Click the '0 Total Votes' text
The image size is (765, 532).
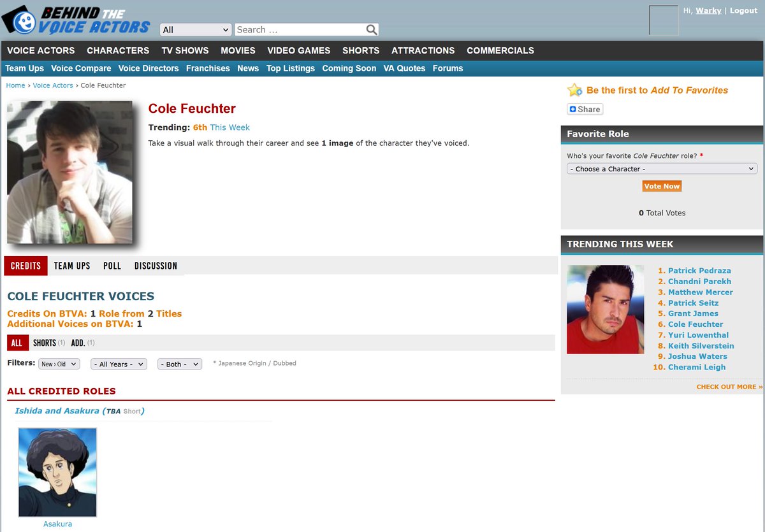pos(662,213)
